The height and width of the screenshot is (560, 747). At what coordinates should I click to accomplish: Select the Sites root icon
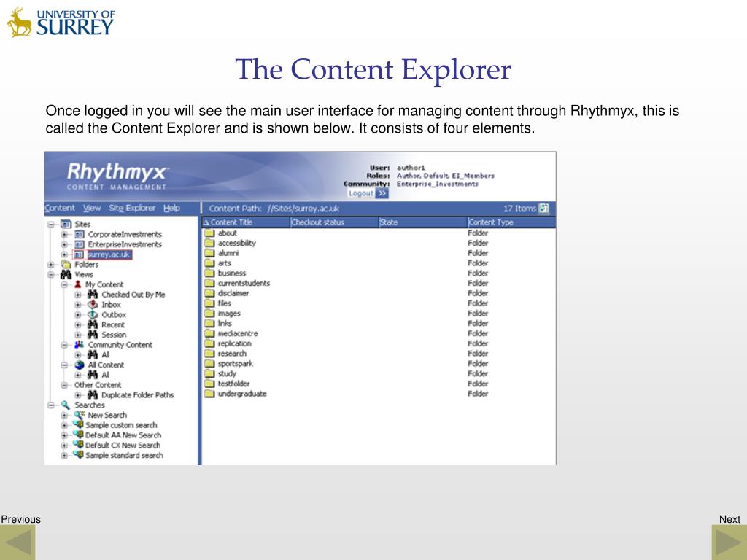point(66,225)
